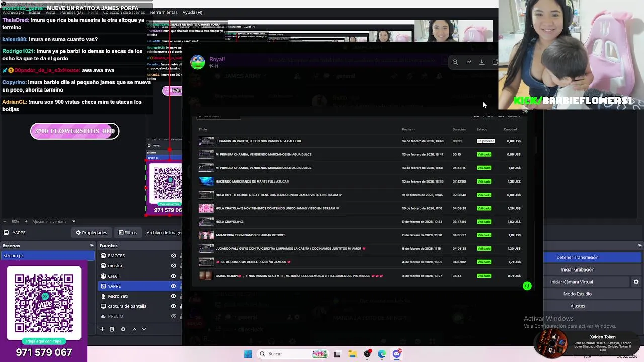Click the Windows taskbar search box
Screen dimensions: 644x362
[293, 354]
